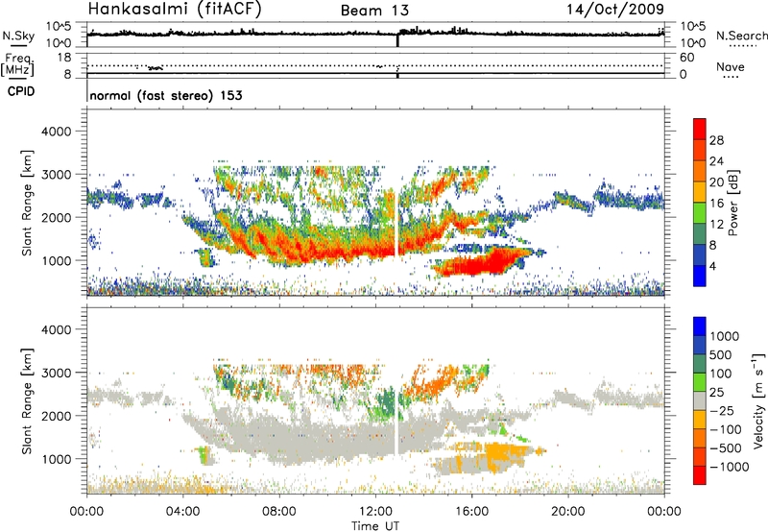Click the red top segment of power colorbar

(x=700, y=129)
